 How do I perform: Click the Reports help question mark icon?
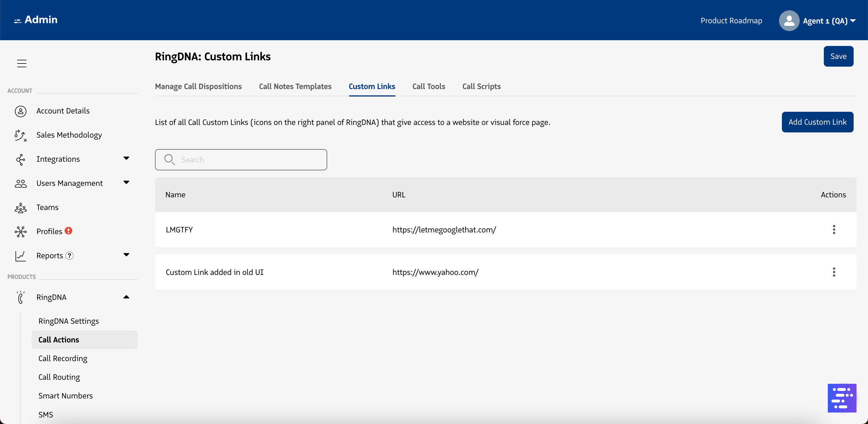point(69,256)
